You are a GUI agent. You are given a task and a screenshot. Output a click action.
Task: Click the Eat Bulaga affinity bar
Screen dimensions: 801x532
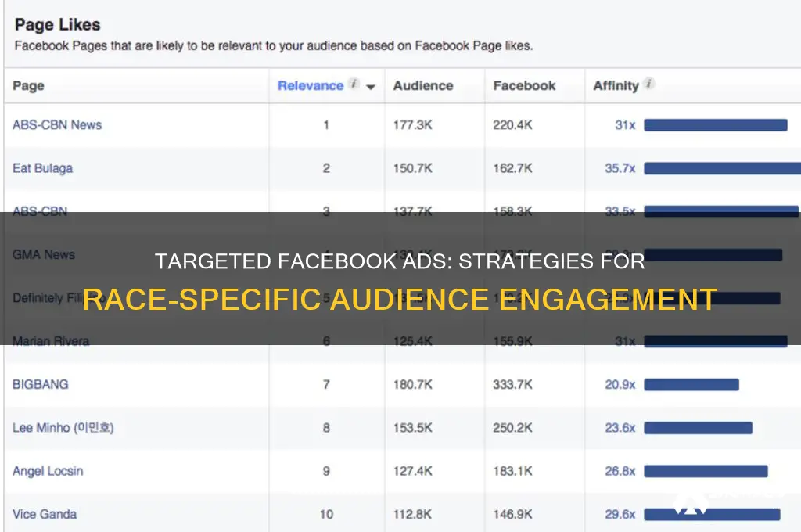tap(722, 168)
